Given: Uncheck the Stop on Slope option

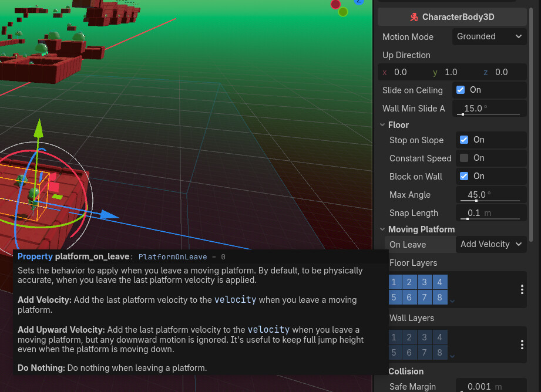Looking at the screenshot, I should [464, 140].
